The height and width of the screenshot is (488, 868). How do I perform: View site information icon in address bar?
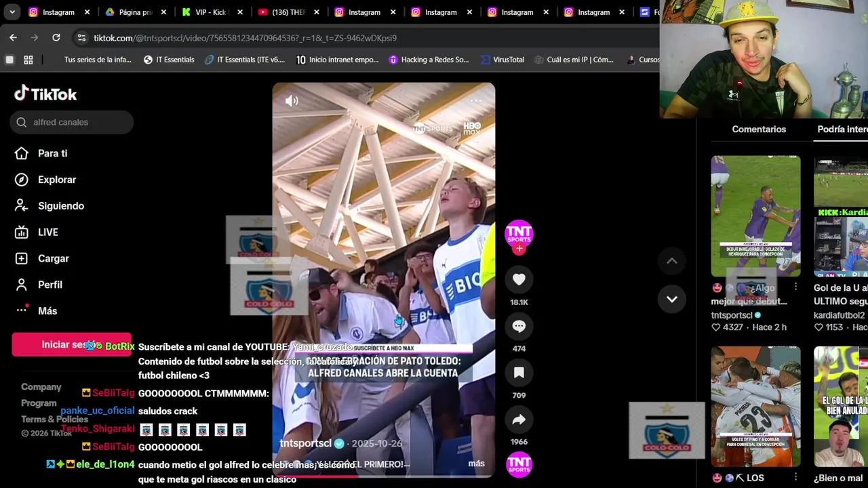click(81, 38)
